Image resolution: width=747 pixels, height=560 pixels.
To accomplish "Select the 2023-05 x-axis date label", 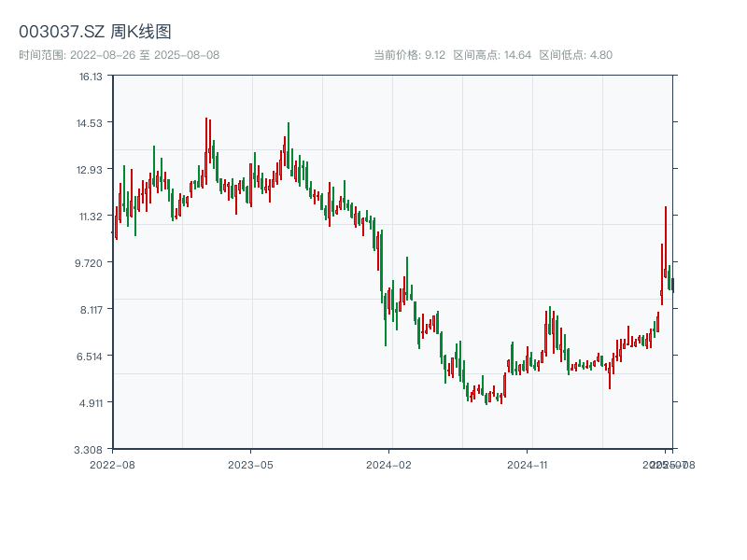I will [x=250, y=464].
